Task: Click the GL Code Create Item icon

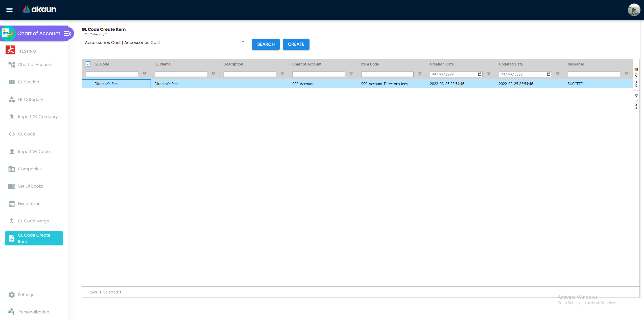Action: pos(12,238)
